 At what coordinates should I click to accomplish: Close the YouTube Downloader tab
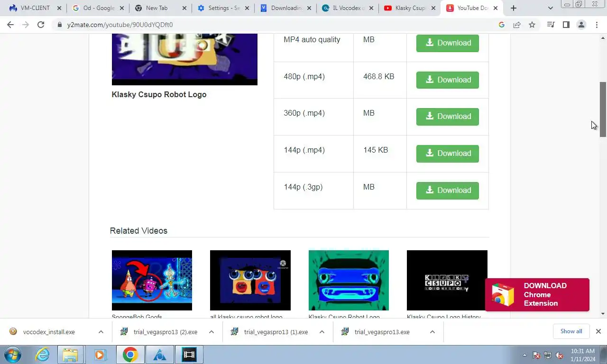[x=496, y=8]
